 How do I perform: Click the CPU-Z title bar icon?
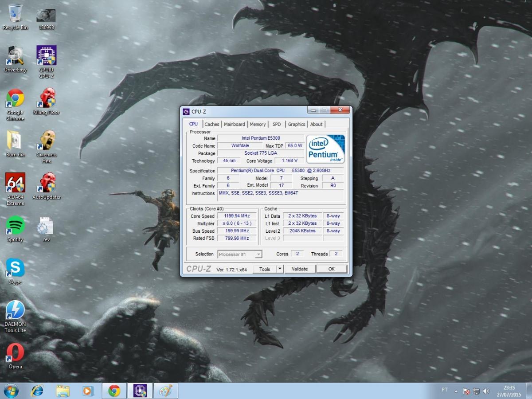(186, 112)
